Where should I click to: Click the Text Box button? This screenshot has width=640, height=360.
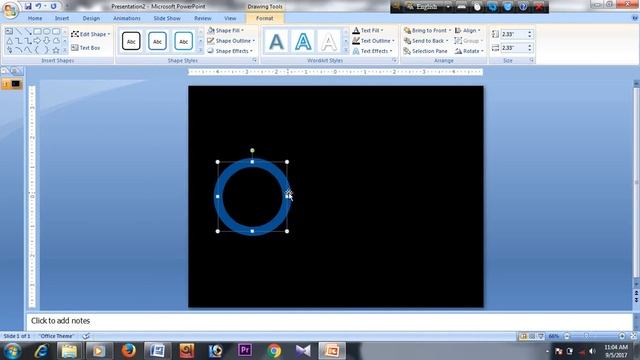click(86, 48)
